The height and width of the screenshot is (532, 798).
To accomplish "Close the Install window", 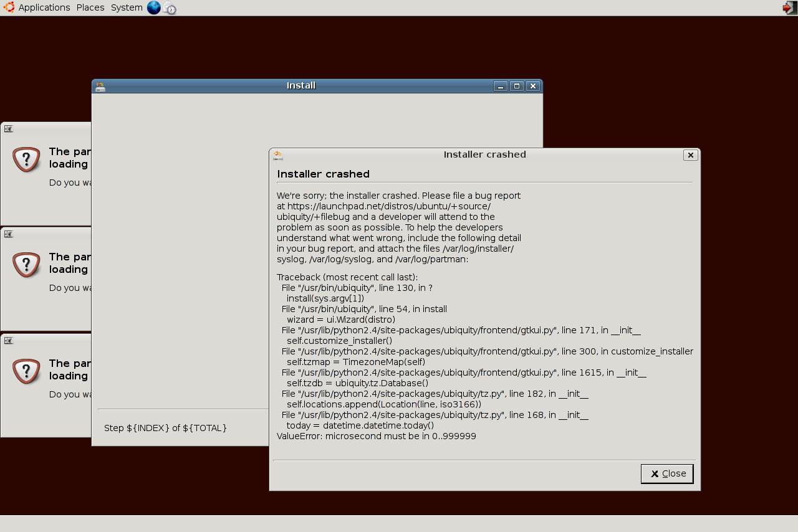I will pyautogui.click(x=533, y=86).
